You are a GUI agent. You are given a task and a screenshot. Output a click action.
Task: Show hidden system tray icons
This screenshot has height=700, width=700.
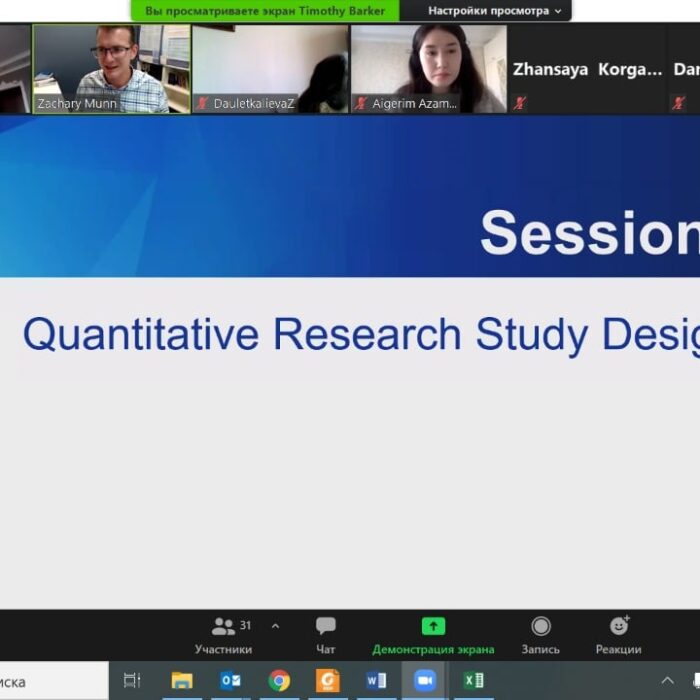[x=668, y=681]
